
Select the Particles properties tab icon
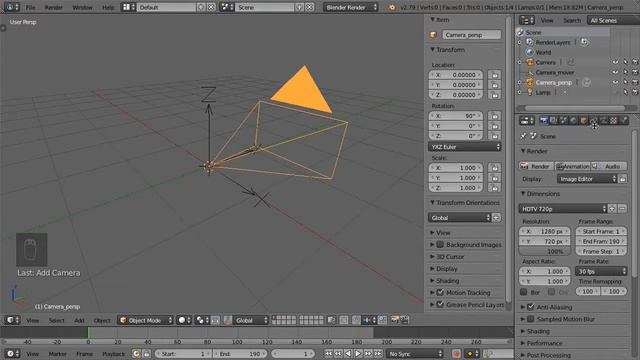(624, 120)
